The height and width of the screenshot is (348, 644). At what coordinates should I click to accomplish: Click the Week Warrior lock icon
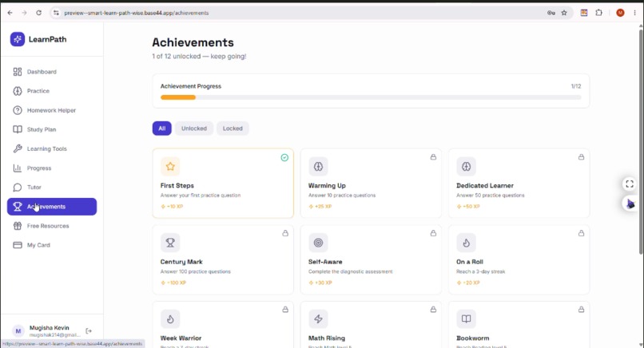point(285,310)
